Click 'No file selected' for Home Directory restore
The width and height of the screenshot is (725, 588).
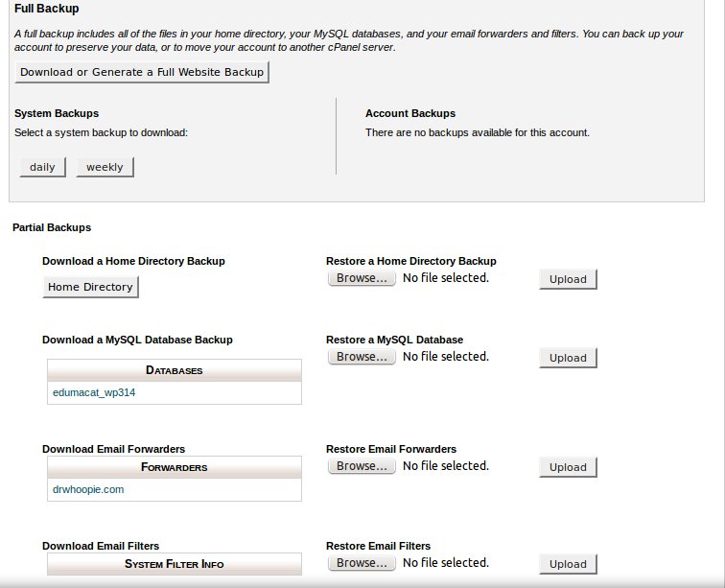click(x=445, y=278)
